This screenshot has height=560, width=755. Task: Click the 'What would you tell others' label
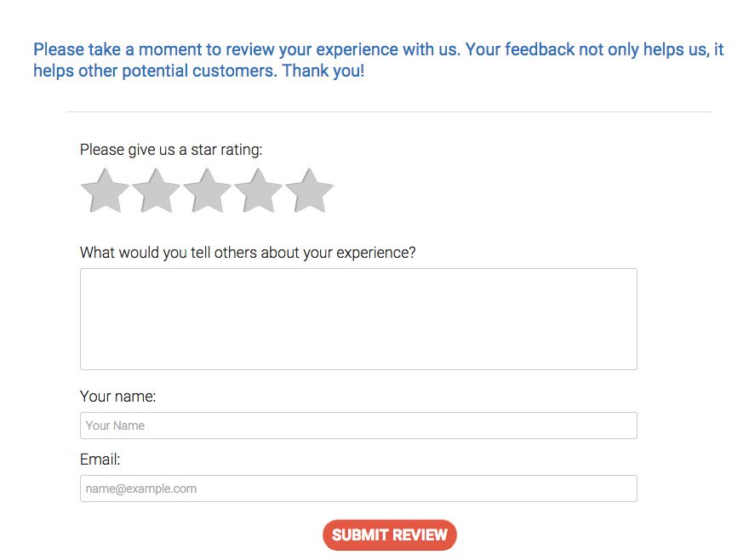(248, 253)
